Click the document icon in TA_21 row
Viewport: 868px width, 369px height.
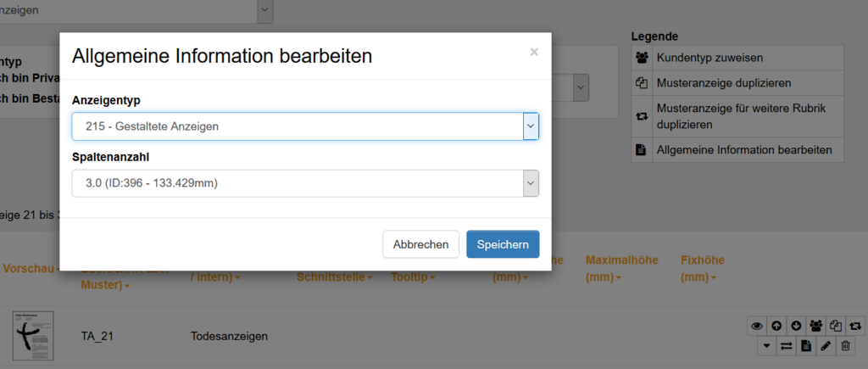tap(806, 346)
